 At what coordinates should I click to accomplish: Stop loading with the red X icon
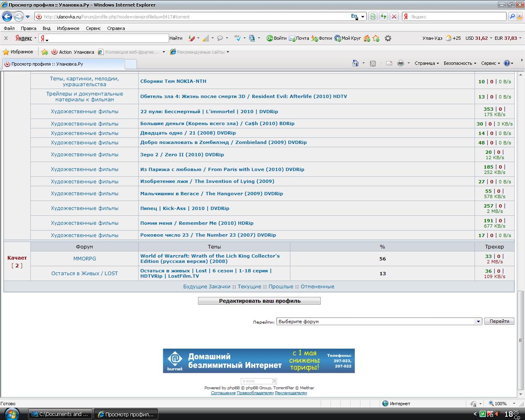(394, 16)
